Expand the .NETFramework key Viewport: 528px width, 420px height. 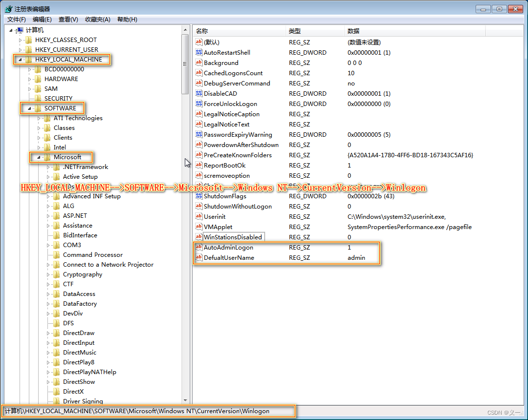48,167
